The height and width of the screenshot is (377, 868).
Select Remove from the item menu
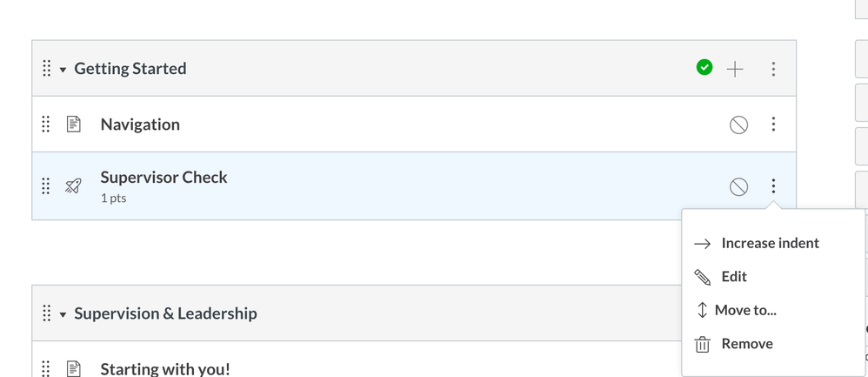click(x=746, y=344)
